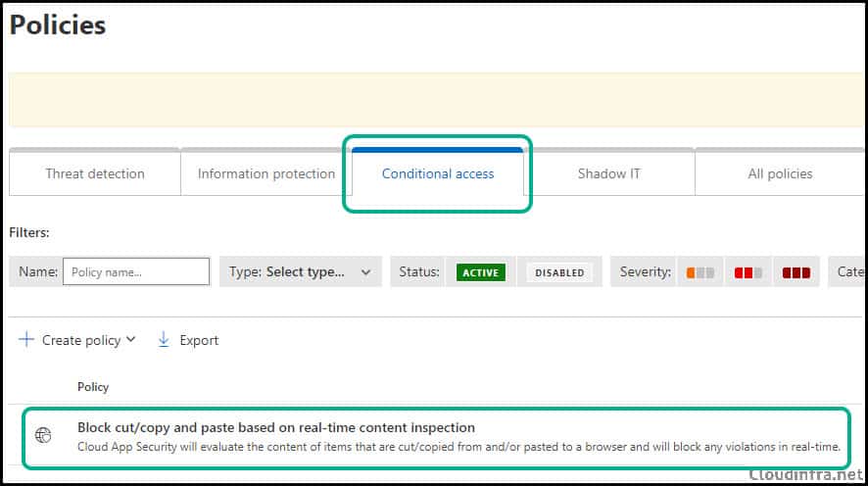Open the Category filter at right edge
This screenshot has width=868, height=486.
pyautogui.click(x=847, y=271)
